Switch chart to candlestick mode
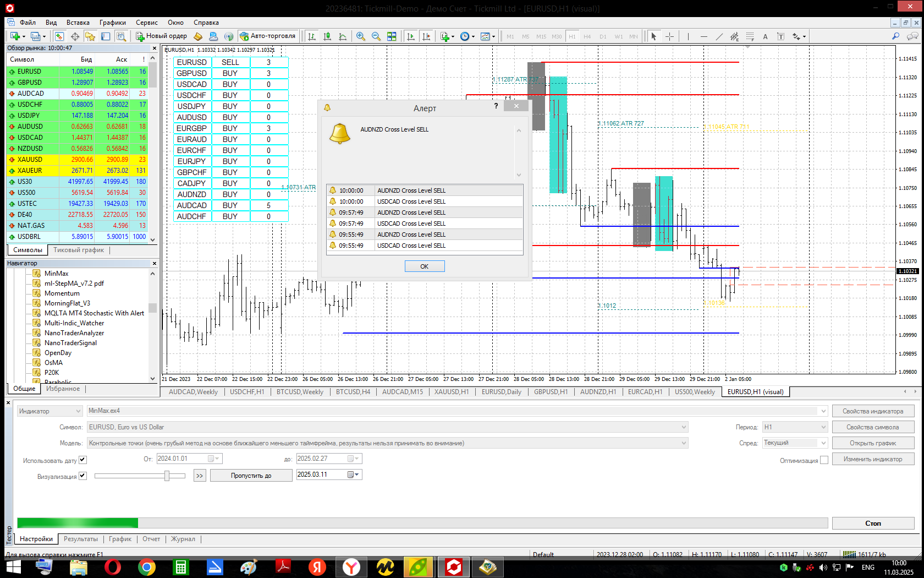924x578 pixels. pos(327,36)
